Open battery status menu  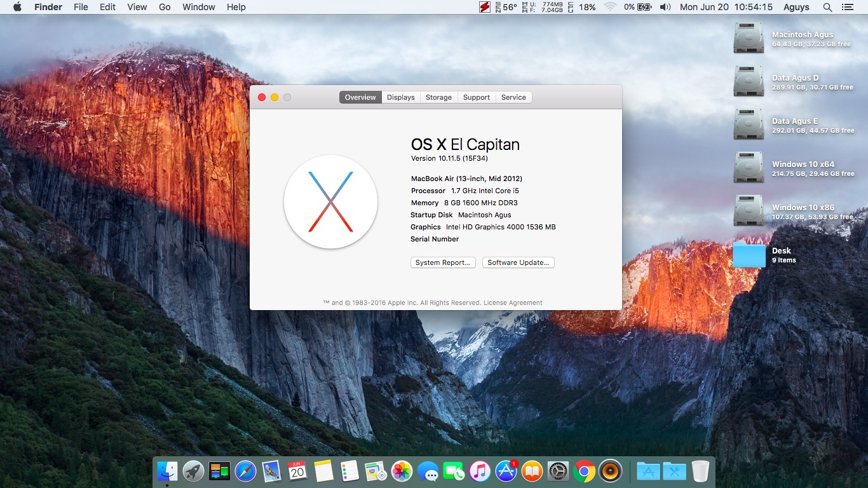pos(637,7)
